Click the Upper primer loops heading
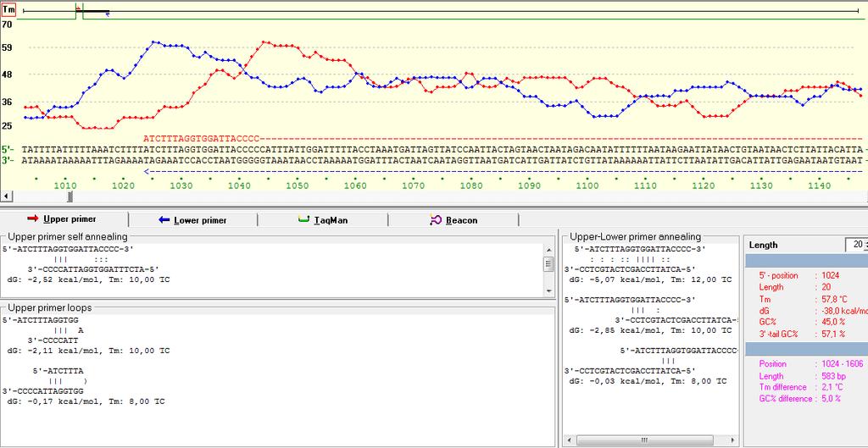Image resolution: width=868 pixels, height=448 pixels. pyautogui.click(x=50, y=307)
